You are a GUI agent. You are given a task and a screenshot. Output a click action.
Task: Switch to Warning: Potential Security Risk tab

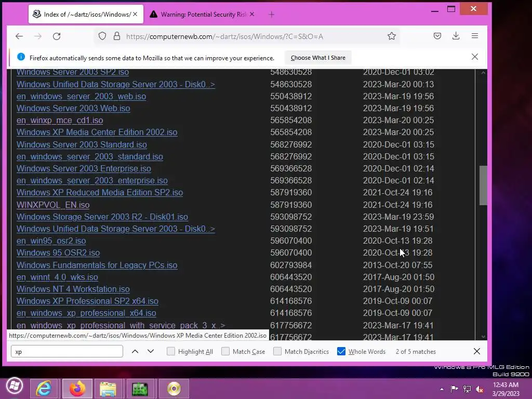pyautogui.click(x=202, y=14)
